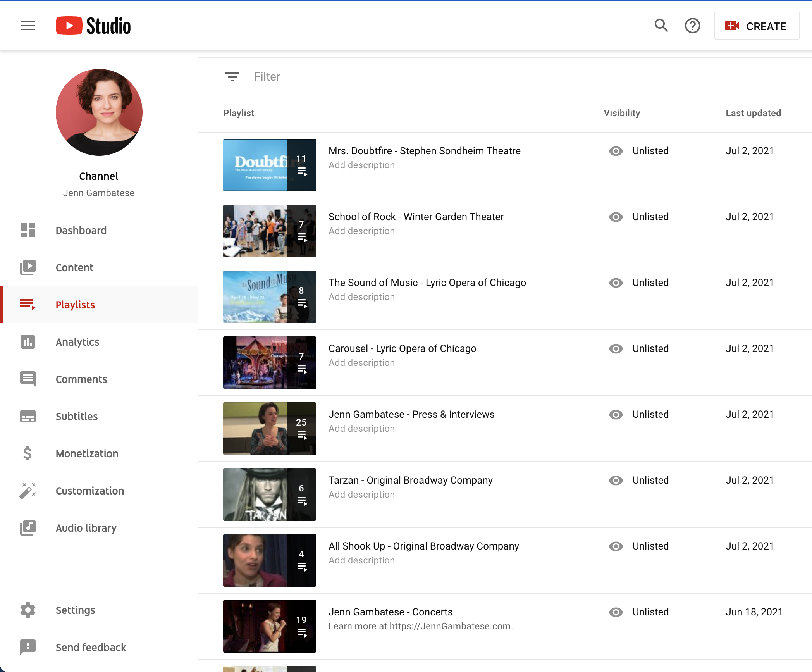Select Analytics in the sidebar
812x672 pixels.
[99, 342]
